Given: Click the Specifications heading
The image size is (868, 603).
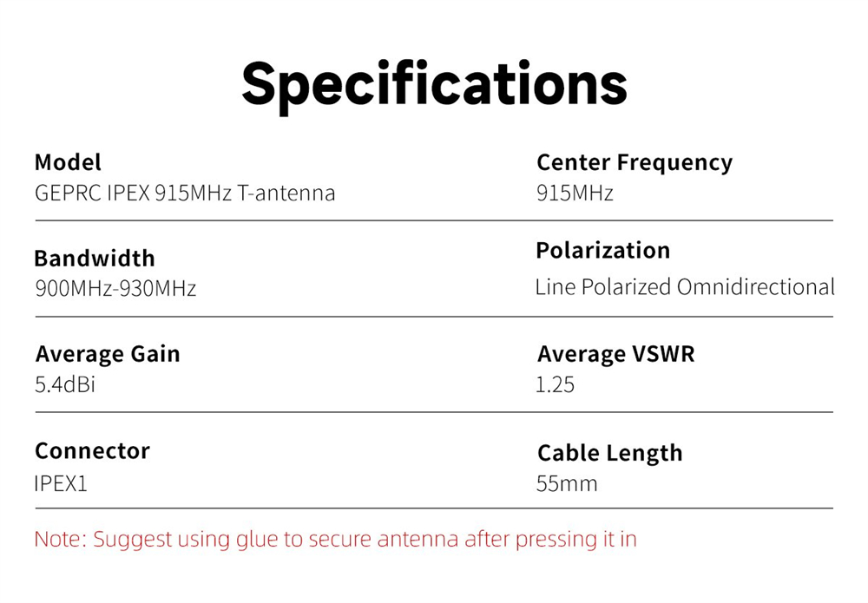Looking at the screenshot, I should tap(434, 84).
